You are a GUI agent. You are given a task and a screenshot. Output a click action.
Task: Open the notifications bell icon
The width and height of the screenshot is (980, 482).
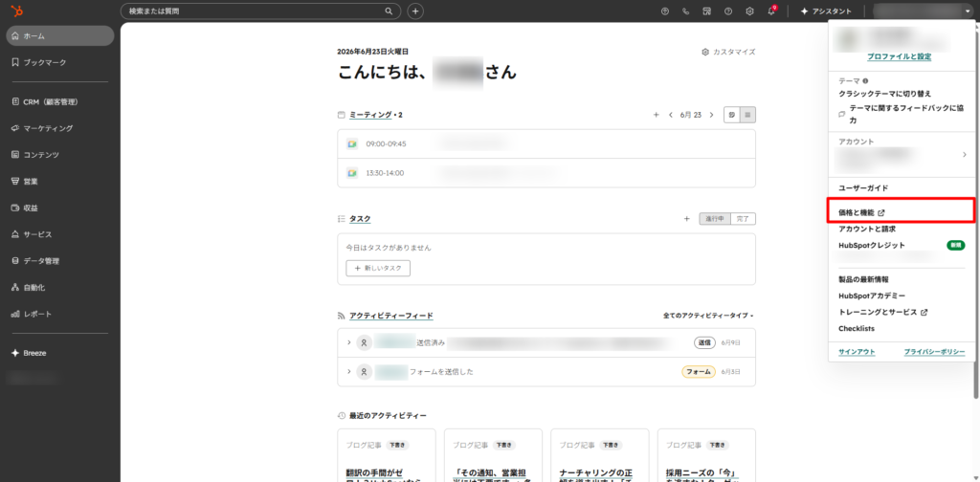click(771, 11)
